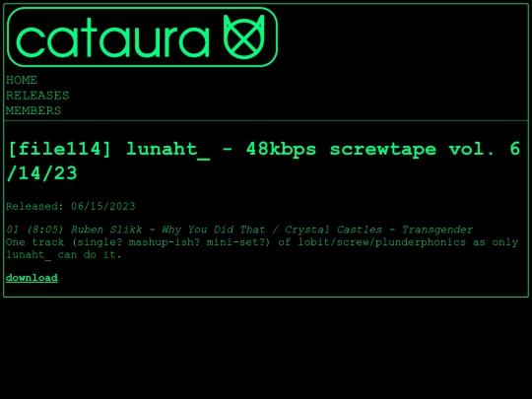The height and width of the screenshot is (399, 532).
Task: Click the download link
Action: [x=32, y=278]
